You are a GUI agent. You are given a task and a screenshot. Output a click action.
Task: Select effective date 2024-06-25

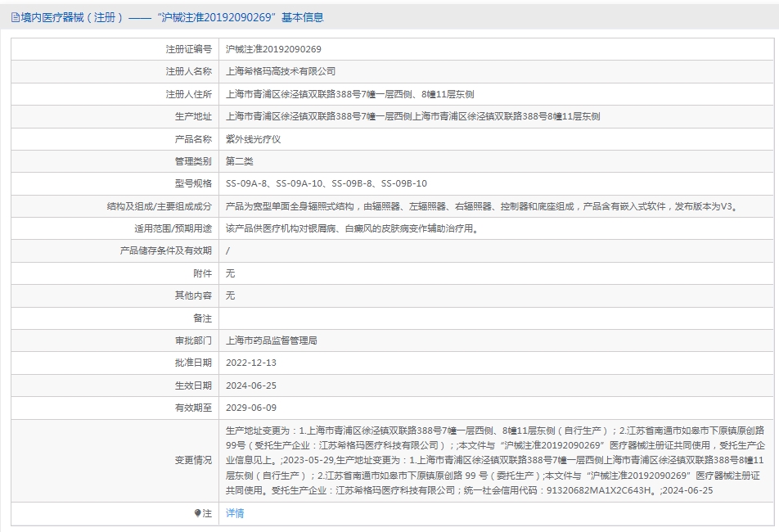point(251,385)
